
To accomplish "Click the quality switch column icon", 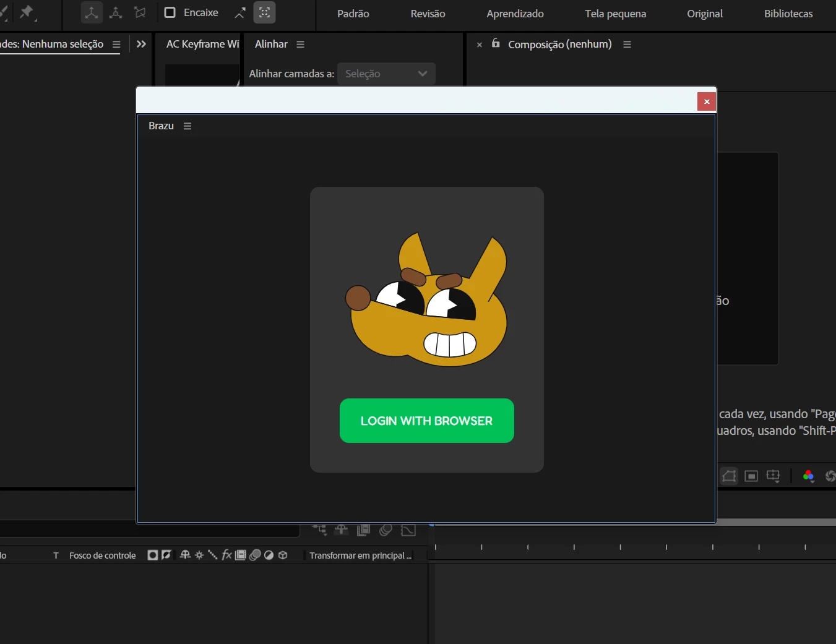I will pos(212,555).
